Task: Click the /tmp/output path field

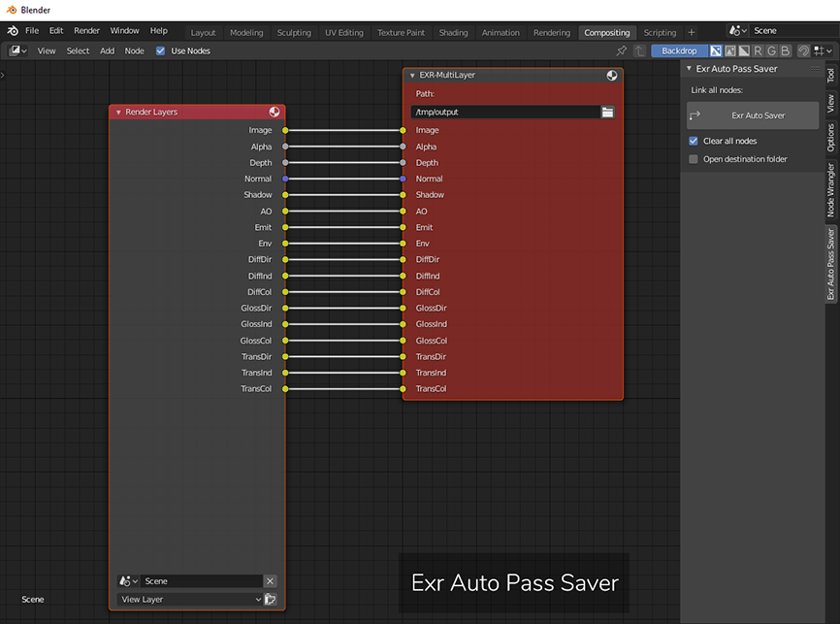Action: 505,112
